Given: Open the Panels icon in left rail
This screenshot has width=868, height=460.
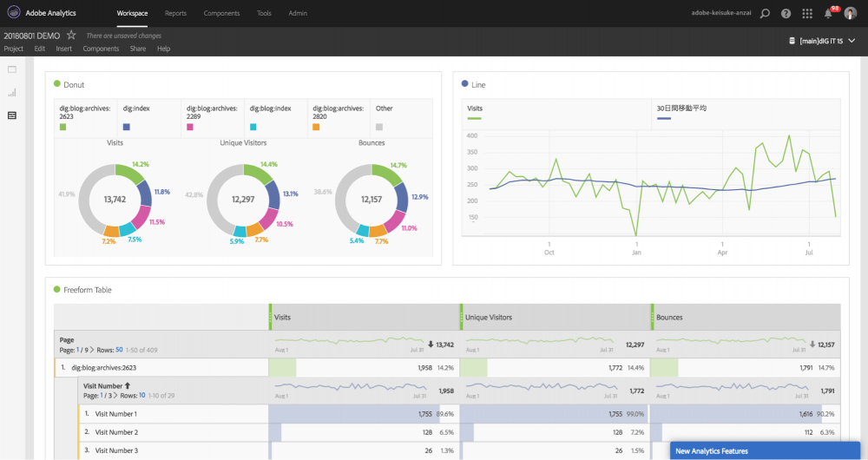Looking at the screenshot, I should pyautogui.click(x=11, y=69).
